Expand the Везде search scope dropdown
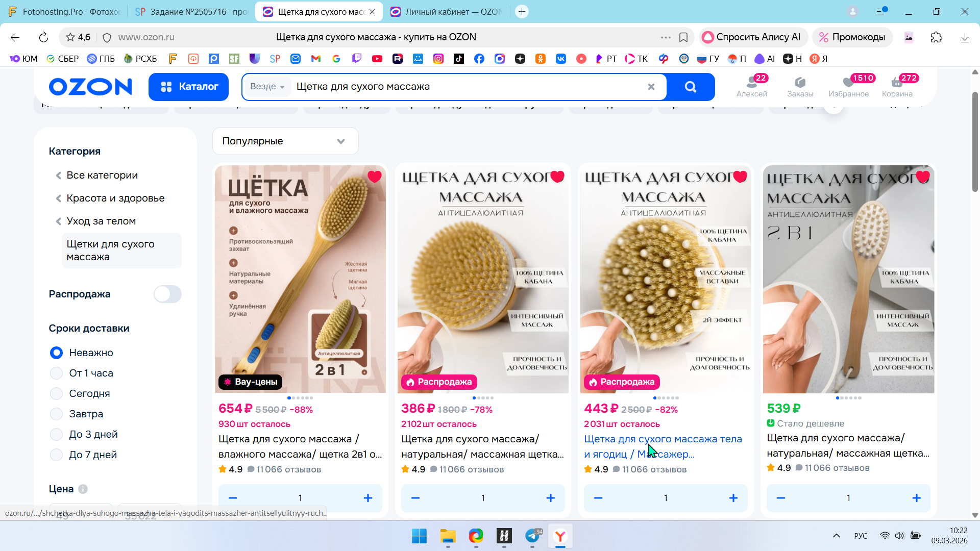Screen dimensions: 980x551 pos(267,87)
